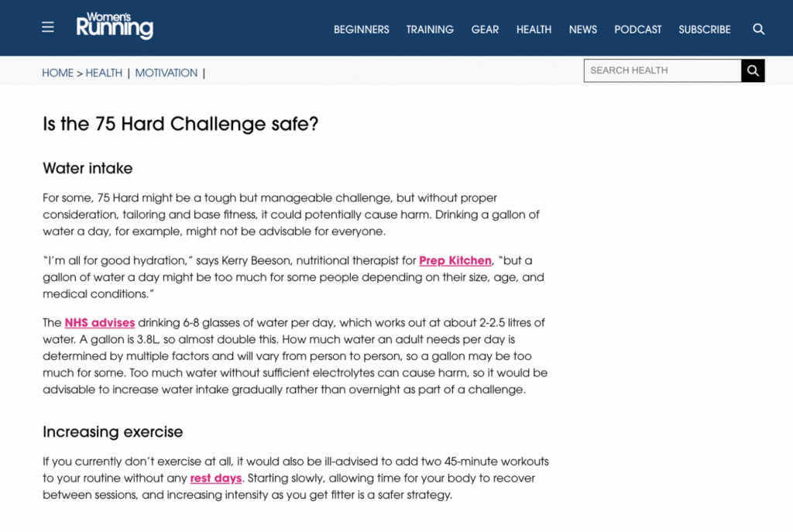Navigate to the Podcast page
This screenshot has width=793, height=532.
click(x=637, y=29)
